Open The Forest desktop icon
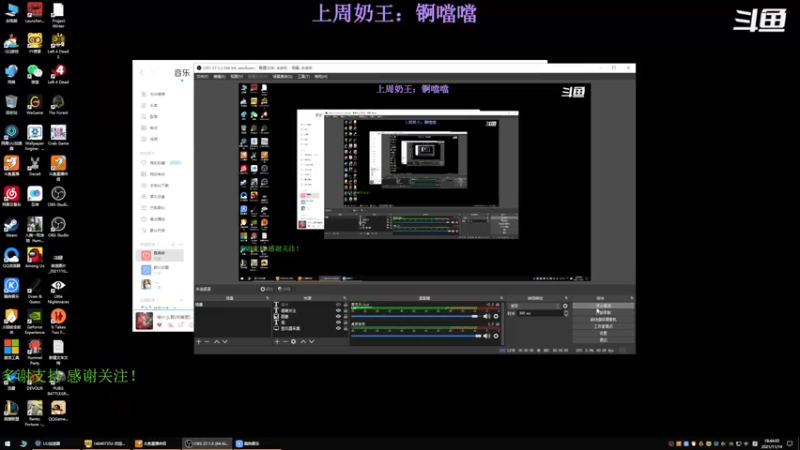The width and height of the screenshot is (800, 450). (58, 105)
